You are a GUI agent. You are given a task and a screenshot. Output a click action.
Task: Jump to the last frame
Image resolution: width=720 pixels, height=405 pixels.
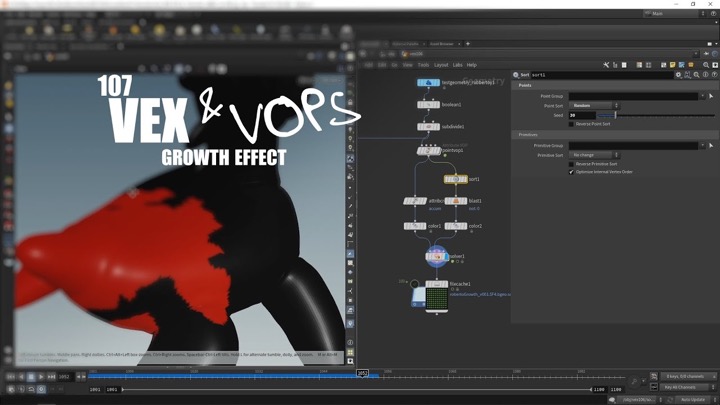click(x=51, y=377)
